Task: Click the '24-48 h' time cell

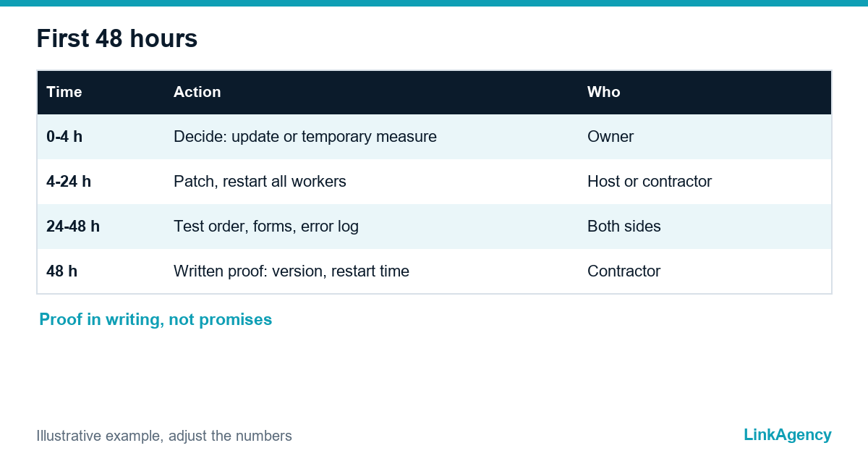Action: (73, 227)
